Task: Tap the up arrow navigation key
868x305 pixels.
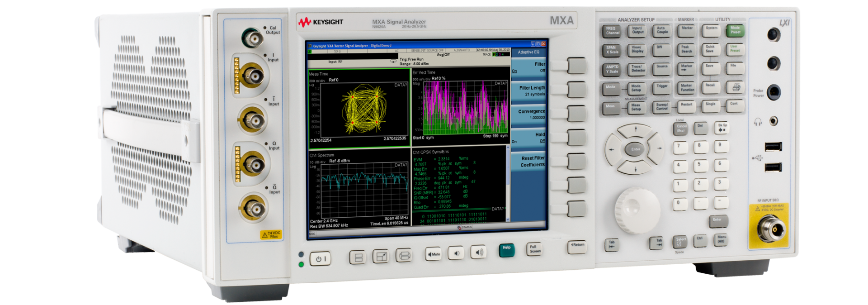Action: click(x=636, y=130)
